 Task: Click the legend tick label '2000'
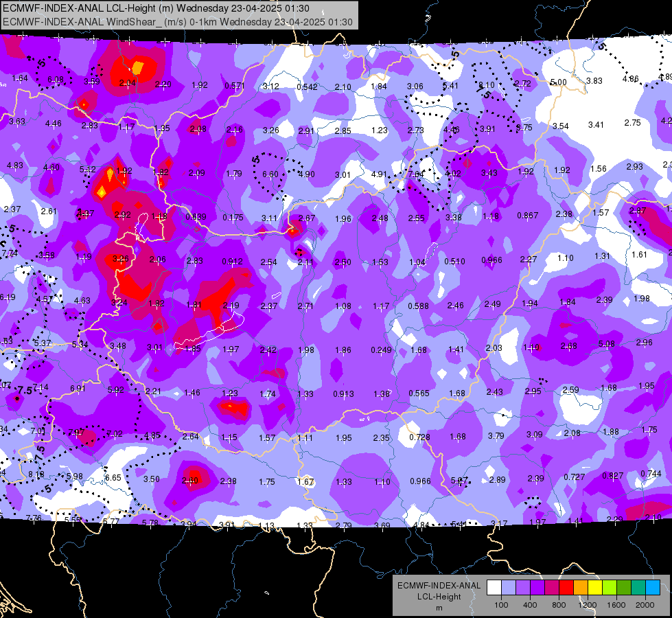tap(645, 605)
